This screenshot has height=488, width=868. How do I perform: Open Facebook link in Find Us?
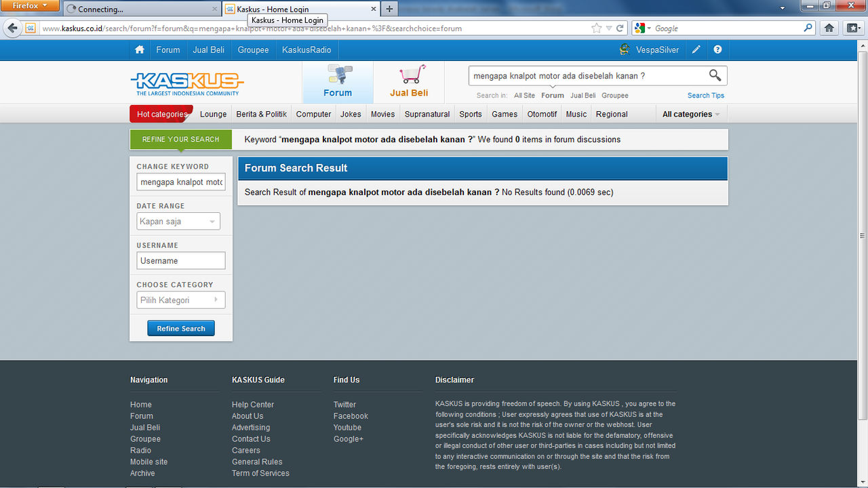point(351,416)
